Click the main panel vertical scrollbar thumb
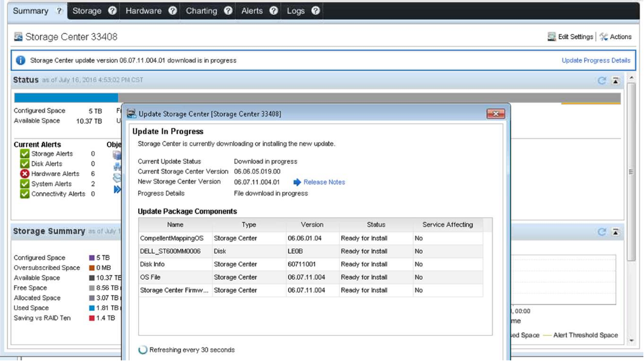This screenshot has width=644, height=361. coord(631,172)
